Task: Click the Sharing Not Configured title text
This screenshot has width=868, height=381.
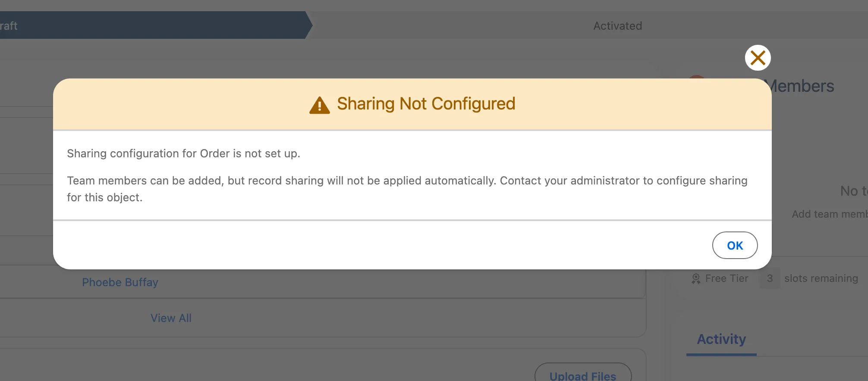Action: point(426,103)
